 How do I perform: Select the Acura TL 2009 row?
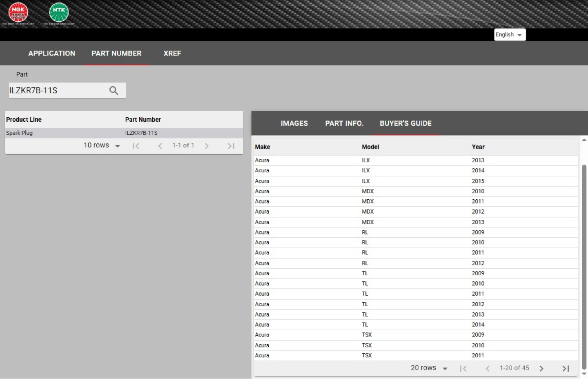[416, 274]
